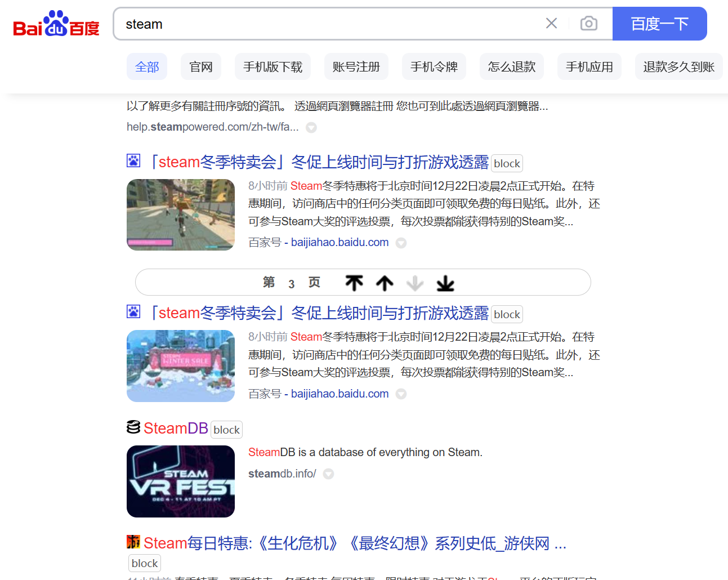Viewport: 728px width, 580px height.
Task: Click the page number 3 indicator
Action: coord(291,284)
